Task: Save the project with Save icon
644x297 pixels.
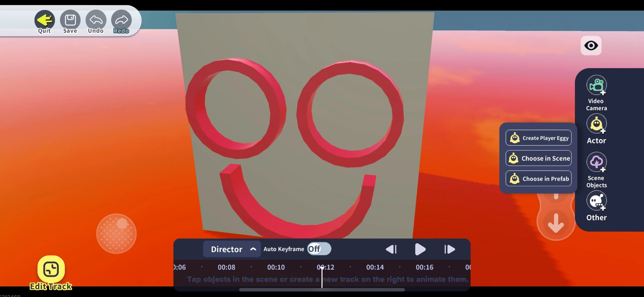Action: (70, 20)
